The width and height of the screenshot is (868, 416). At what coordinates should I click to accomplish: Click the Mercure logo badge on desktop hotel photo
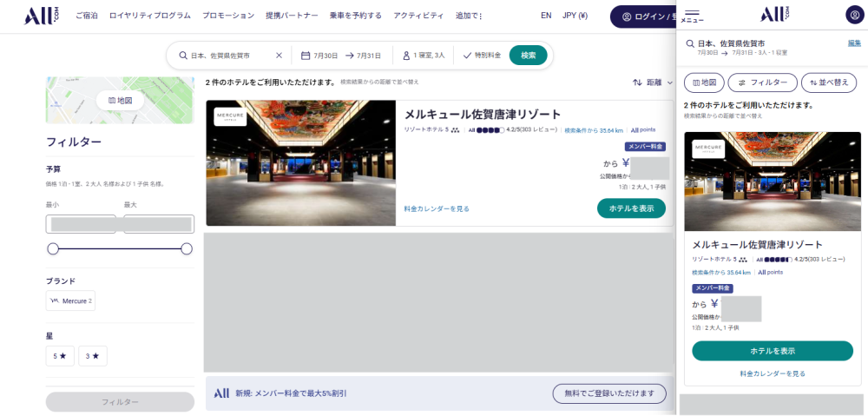coord(230,116)
